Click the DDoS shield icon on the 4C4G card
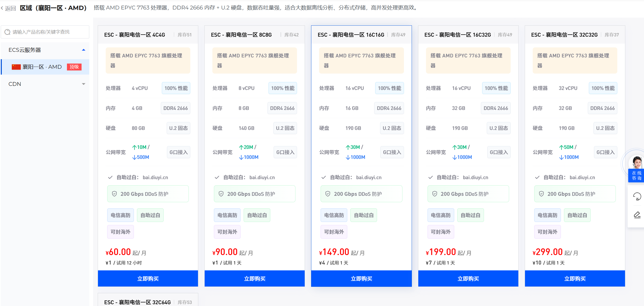Screen dimensions: 644x306 click(x=115, y=194)
